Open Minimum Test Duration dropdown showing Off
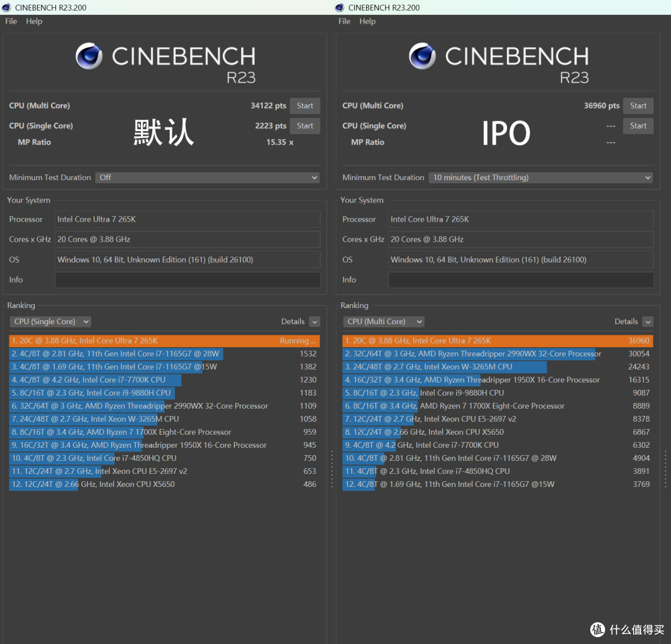 pyautogui.click(x=208, y=178)
